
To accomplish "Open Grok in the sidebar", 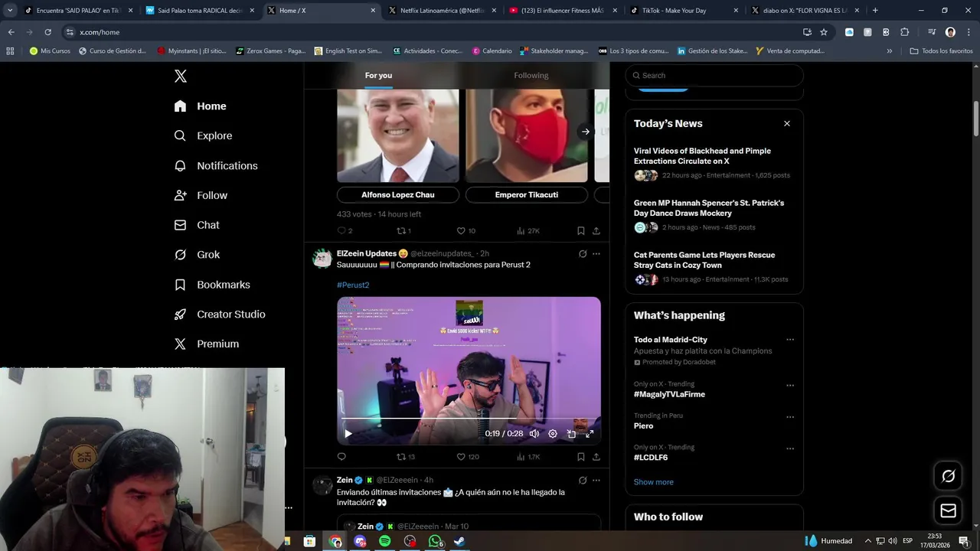I will coord(197,255).
